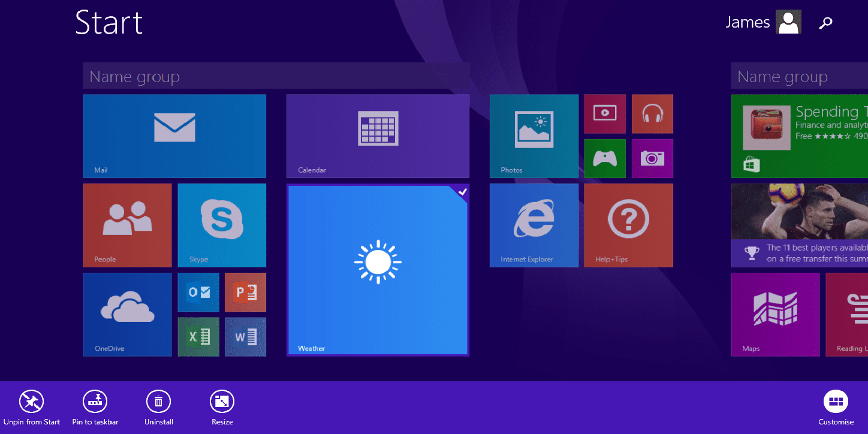Open the People tile
The width and height of the screenshot is (868, 434).
(128, 225)
